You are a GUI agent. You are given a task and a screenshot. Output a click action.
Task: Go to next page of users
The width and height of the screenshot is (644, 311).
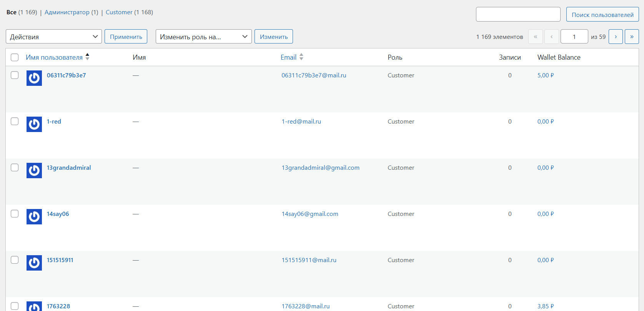[x=616, y=37]
